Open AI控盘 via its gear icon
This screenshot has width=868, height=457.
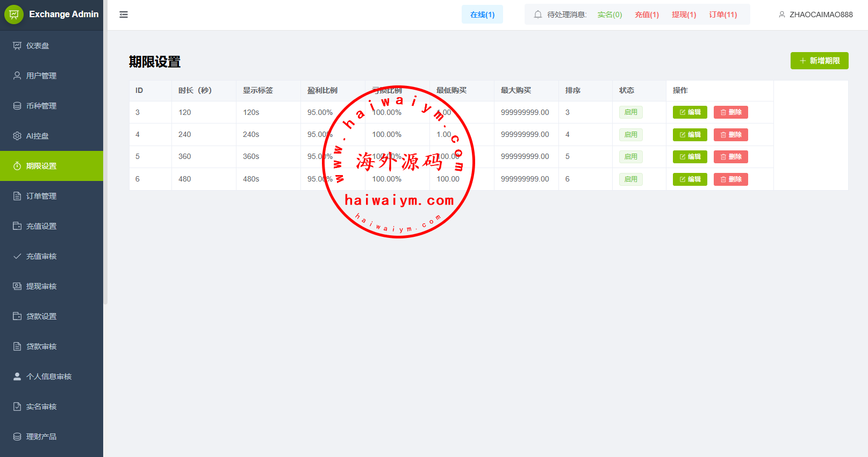(17, 136)
